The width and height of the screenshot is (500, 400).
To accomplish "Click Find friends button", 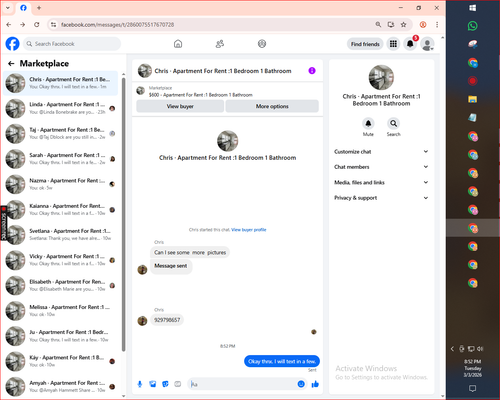I will point(365,44).
